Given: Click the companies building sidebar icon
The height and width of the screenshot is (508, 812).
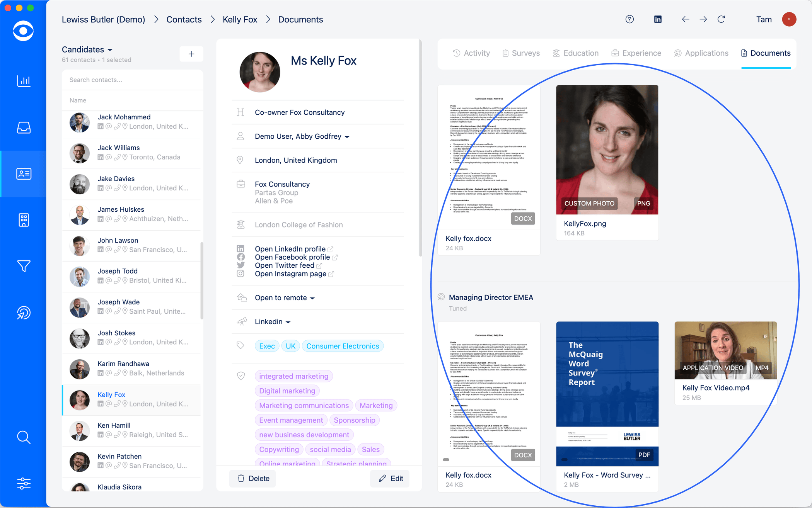Looking at the screenshot, I should (x=24, y=220).
